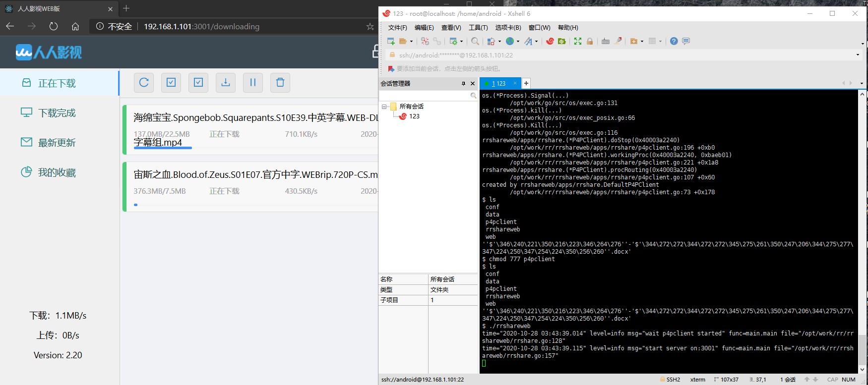Switch to the 1 123 session tab

[x=498, y=84]
